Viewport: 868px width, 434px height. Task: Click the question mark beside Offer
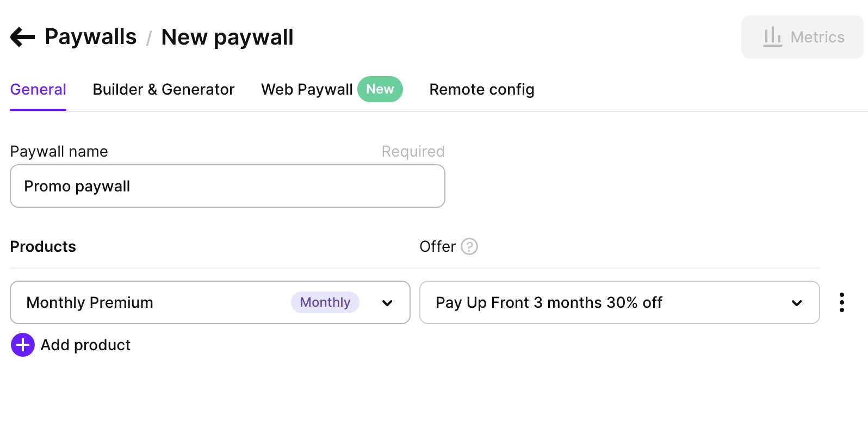pos(469,246)
